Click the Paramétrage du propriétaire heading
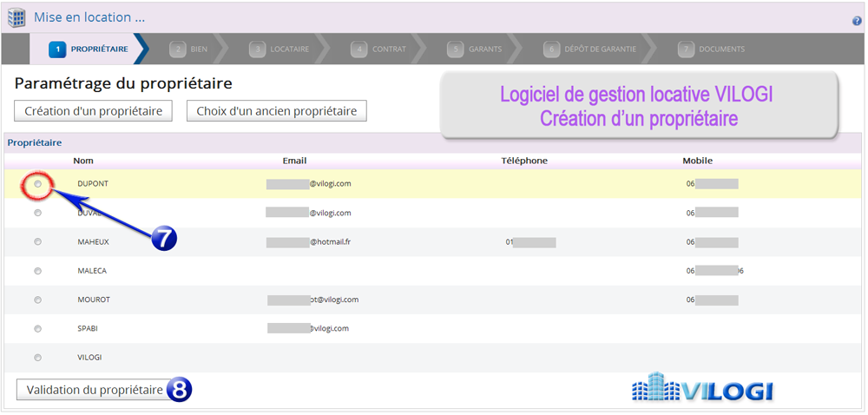 123,83
